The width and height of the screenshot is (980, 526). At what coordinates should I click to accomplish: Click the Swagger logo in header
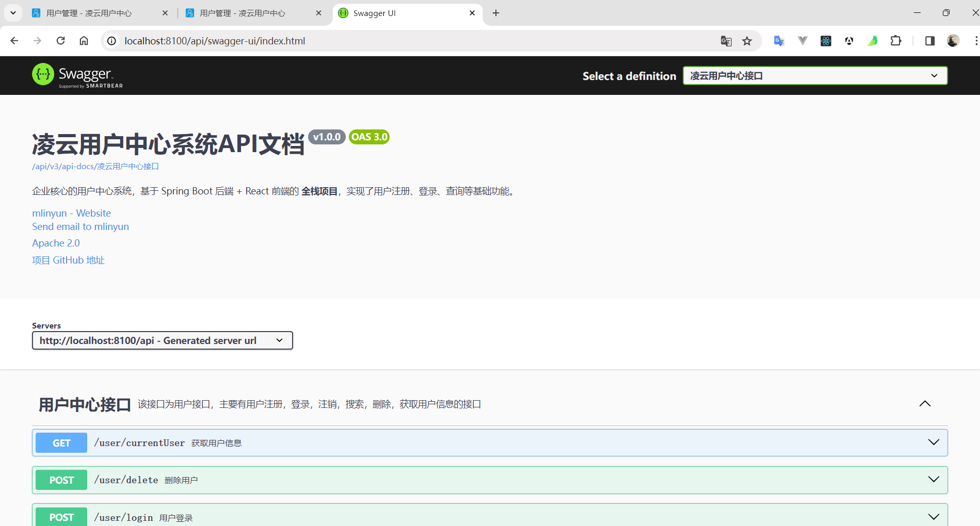pos(77,76)
